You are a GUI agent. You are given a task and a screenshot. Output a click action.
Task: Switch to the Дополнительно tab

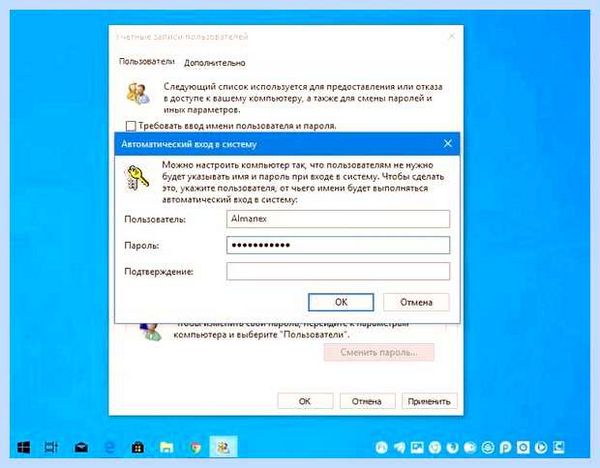215,63
